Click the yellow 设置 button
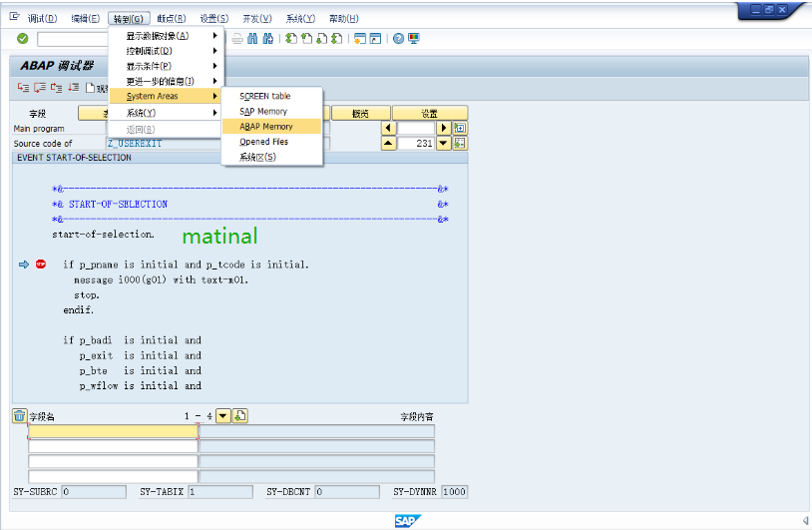The width and height of the screenshot is (812, 530). coord(430,113)
